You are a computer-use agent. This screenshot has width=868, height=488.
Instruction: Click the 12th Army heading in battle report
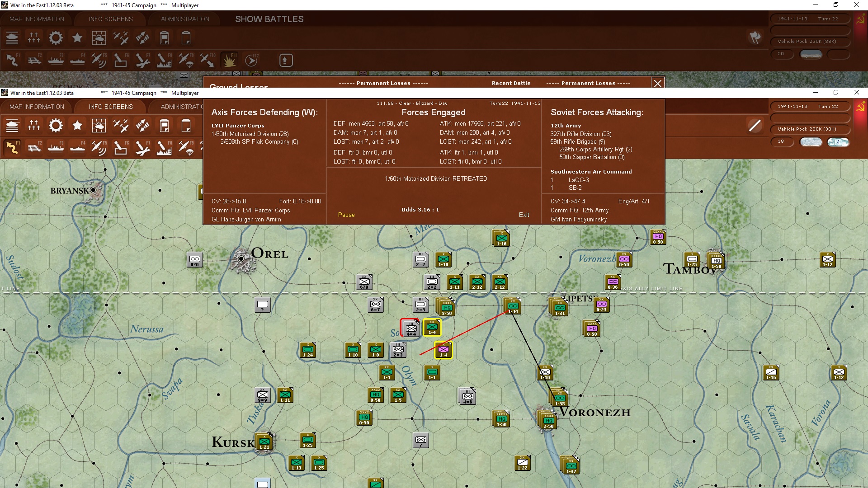(x=566, y=126)
